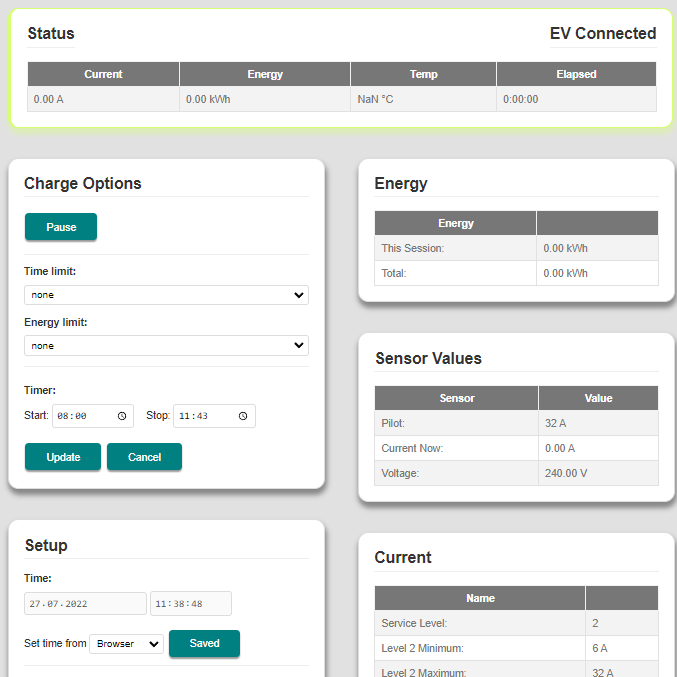This screenshot has width=677, height=677.
Task: Click the Total energy row label
Action: [x=394, y=273]
